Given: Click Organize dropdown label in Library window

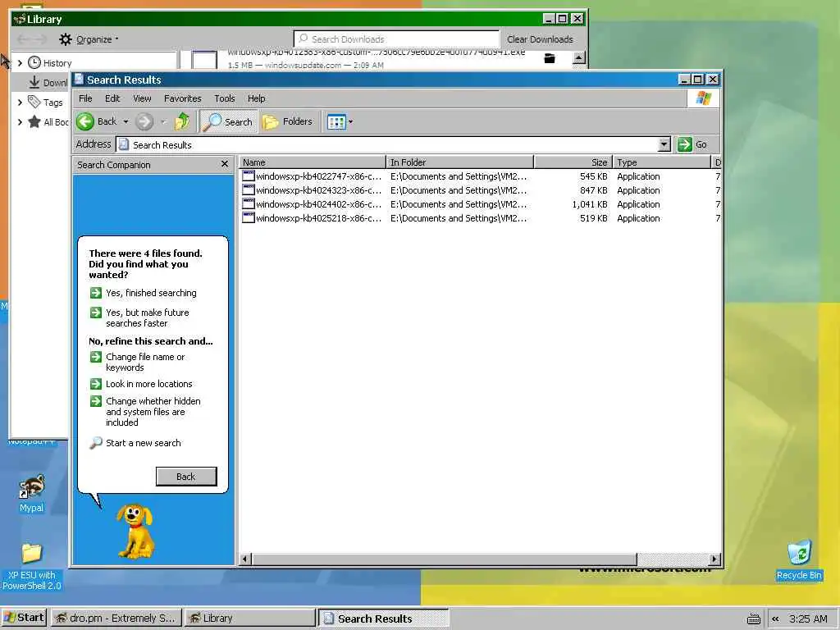Looking at the screenshot, I should pyautogui.click(x=97, y=39).
